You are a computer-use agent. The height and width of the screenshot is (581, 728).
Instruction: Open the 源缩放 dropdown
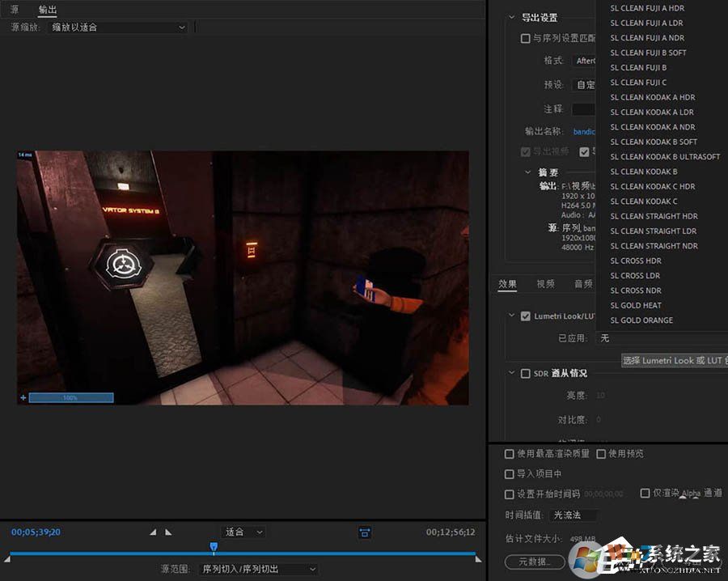tap(118, 27)
